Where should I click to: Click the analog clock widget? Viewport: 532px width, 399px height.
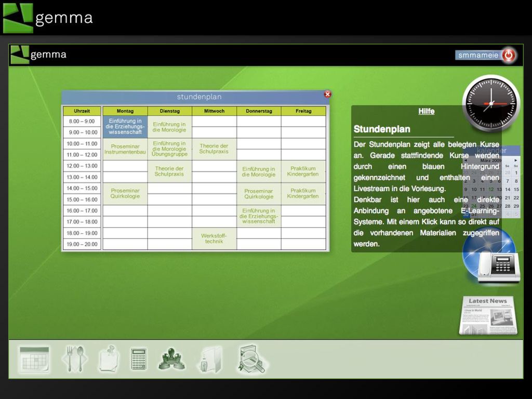[491, 103]
